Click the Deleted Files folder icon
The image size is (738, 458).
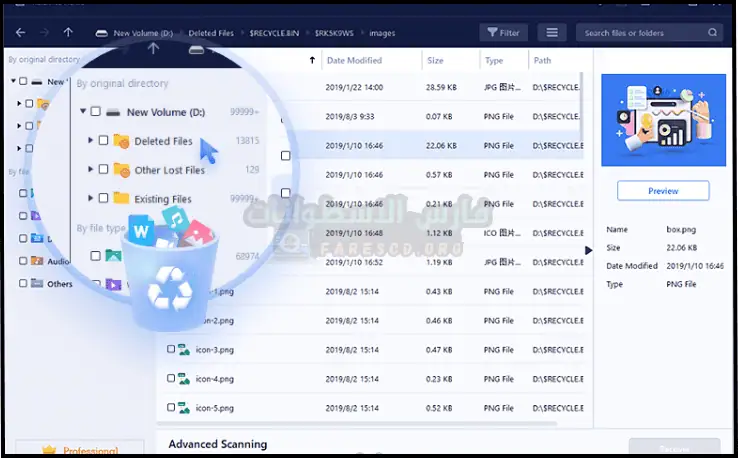(121, 141)
